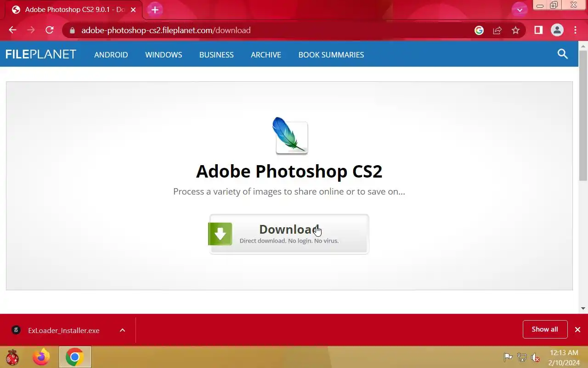Select the Adobe Photoshop CS2 9.0.1 tab
The height and width of the screenshot is (368, 588).
coord(73,10)
